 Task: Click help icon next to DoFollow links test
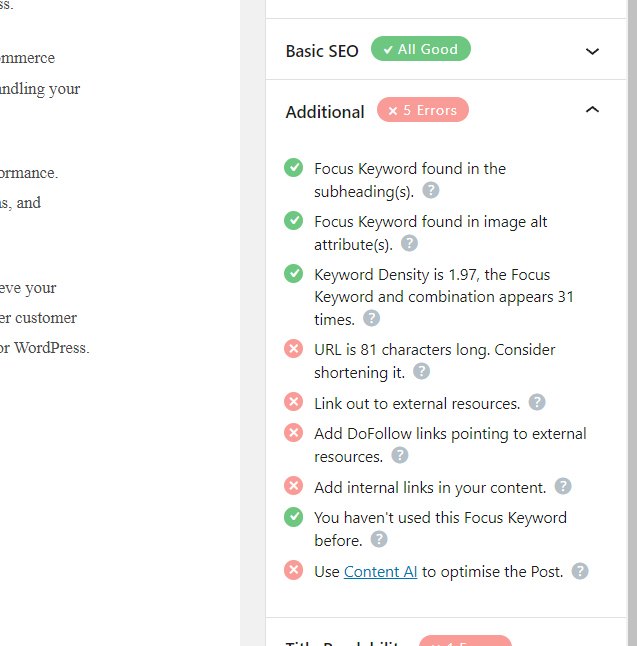pos(400,455)
